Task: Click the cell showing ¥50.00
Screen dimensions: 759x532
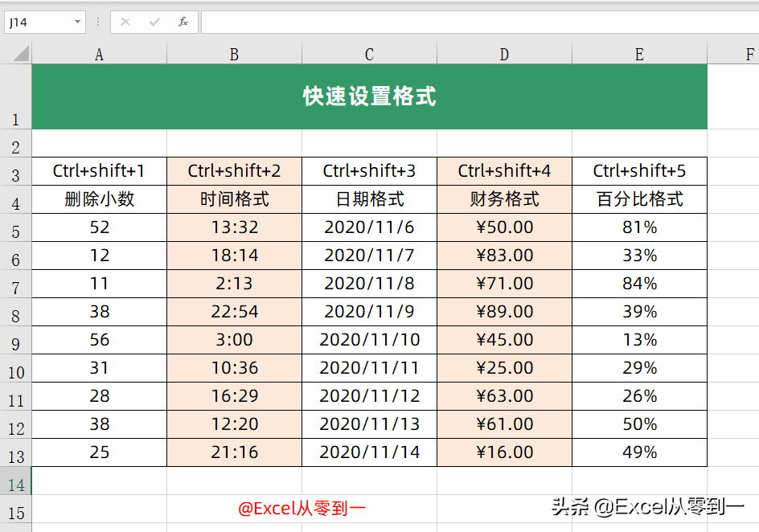Action: pyautogui.click(x=503, y=227)
